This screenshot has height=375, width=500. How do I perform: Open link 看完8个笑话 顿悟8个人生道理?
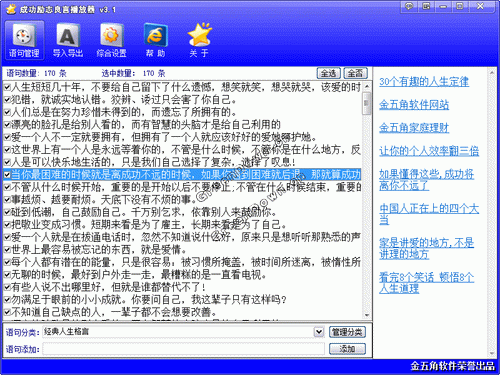[427, 283]
